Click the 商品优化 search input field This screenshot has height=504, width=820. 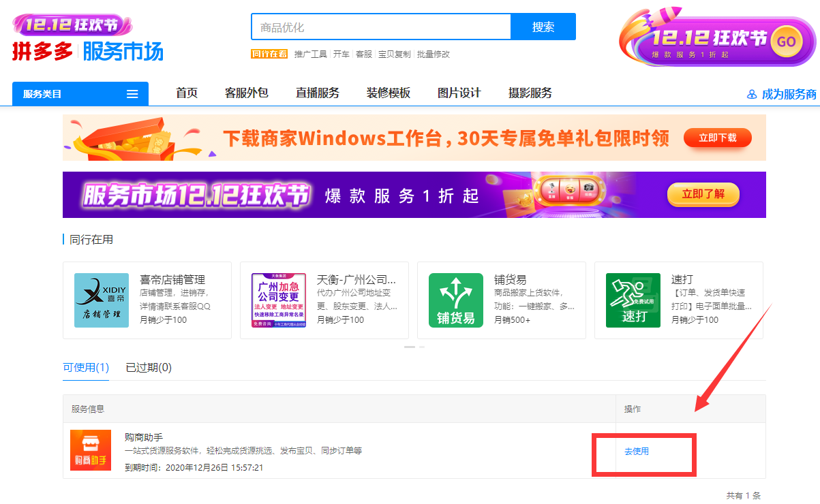click(x=381, y=27)
